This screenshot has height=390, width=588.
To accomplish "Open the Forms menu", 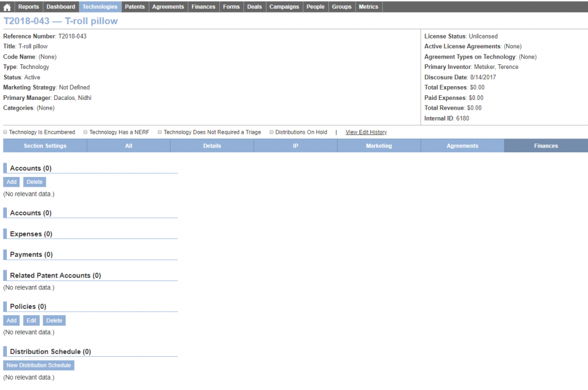I will pos(231,7).
